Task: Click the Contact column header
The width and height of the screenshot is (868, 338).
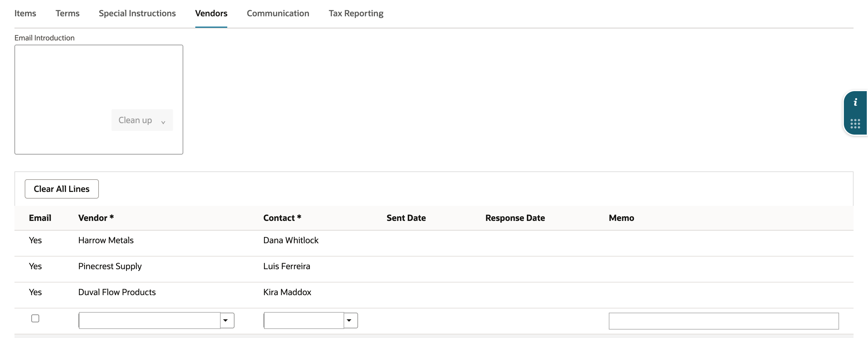Action: 282,218
